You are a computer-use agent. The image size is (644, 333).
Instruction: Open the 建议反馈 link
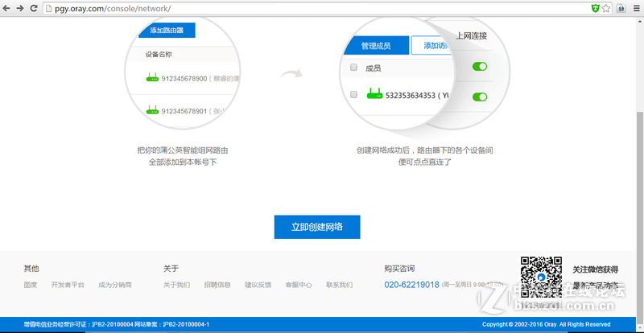[258, 285]
